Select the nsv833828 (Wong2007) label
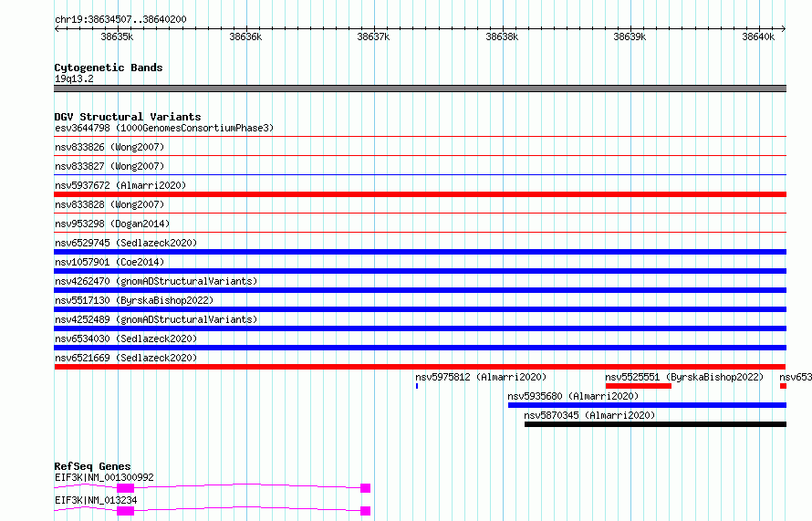The height and width of the screenshot is (521, 812). (x=109, y=204)
